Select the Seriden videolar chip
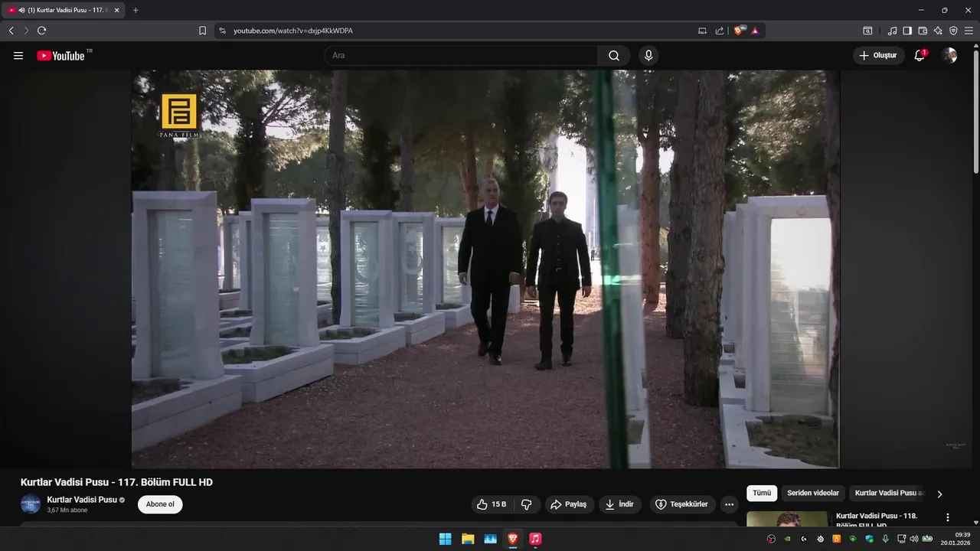980x551 pixels. click(813, 494)
